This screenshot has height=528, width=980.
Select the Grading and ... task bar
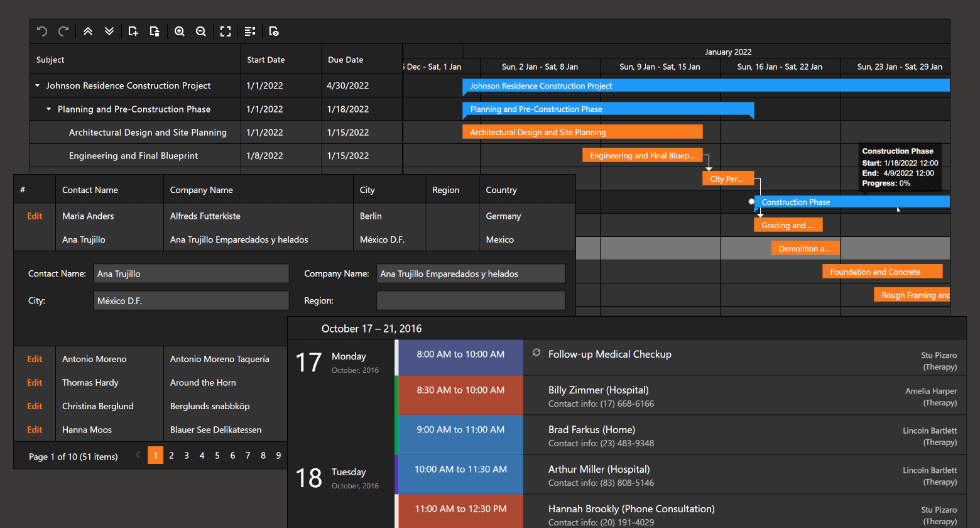788,225
